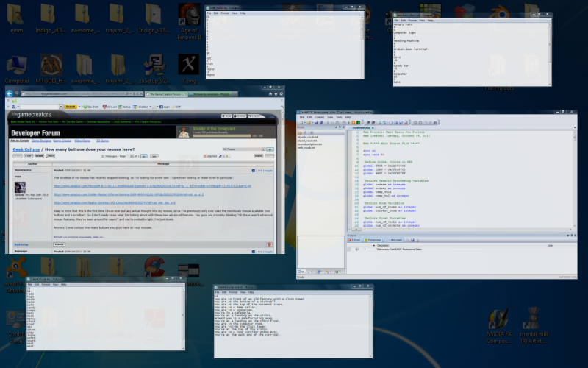Open File menu in the hungry rats Notepad
The image size is (588, 368).
396,21
